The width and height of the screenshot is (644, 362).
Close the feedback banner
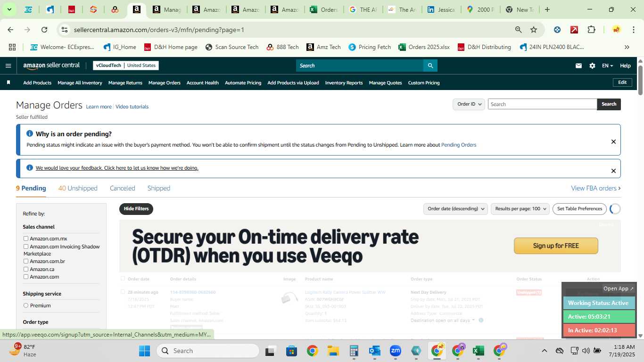click(613, 171)
